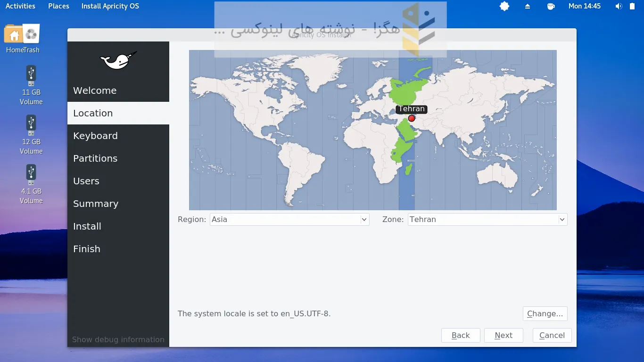
Task: Click the Region: label
Action: tap(192, 219)
